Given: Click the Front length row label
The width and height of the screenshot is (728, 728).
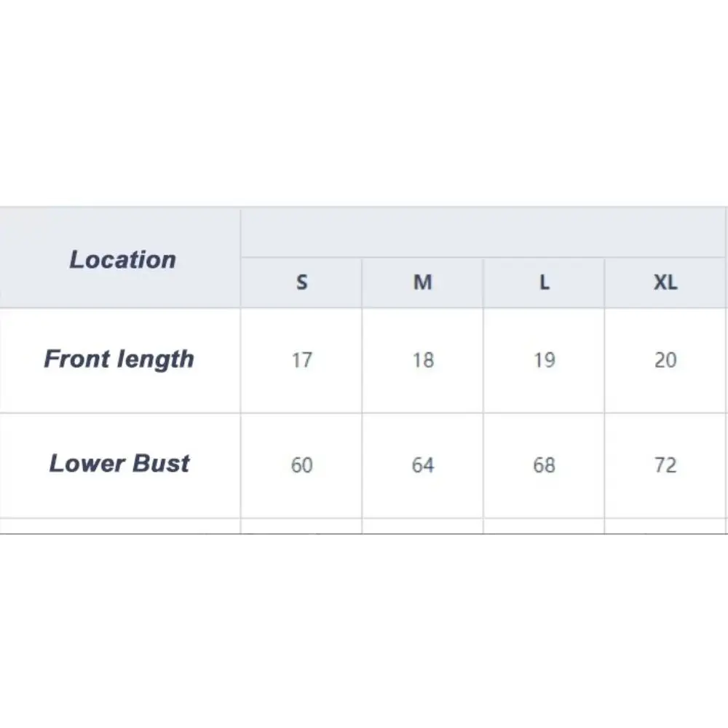Looking at the screenshot, I should (x=119, y=359).
